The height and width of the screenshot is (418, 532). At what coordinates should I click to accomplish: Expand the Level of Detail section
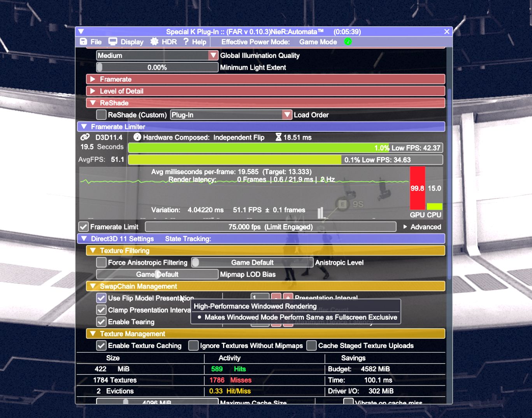[265, 91]
